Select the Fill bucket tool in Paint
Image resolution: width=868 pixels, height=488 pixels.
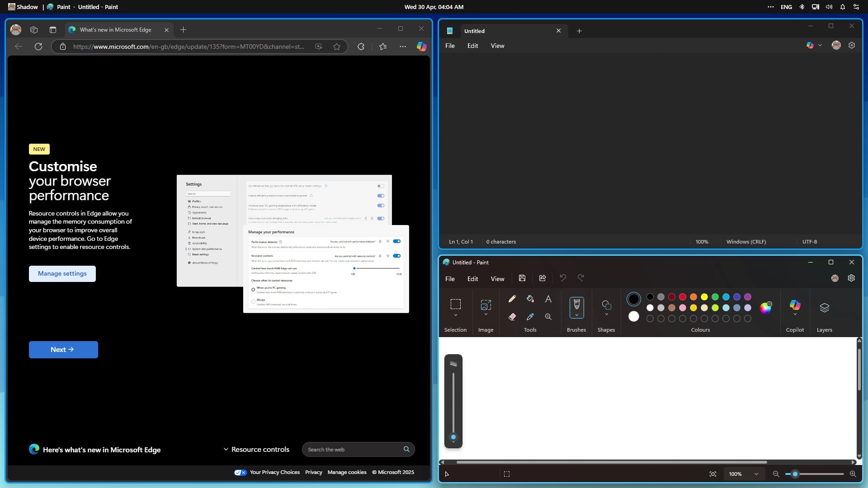tap(530, 299)
